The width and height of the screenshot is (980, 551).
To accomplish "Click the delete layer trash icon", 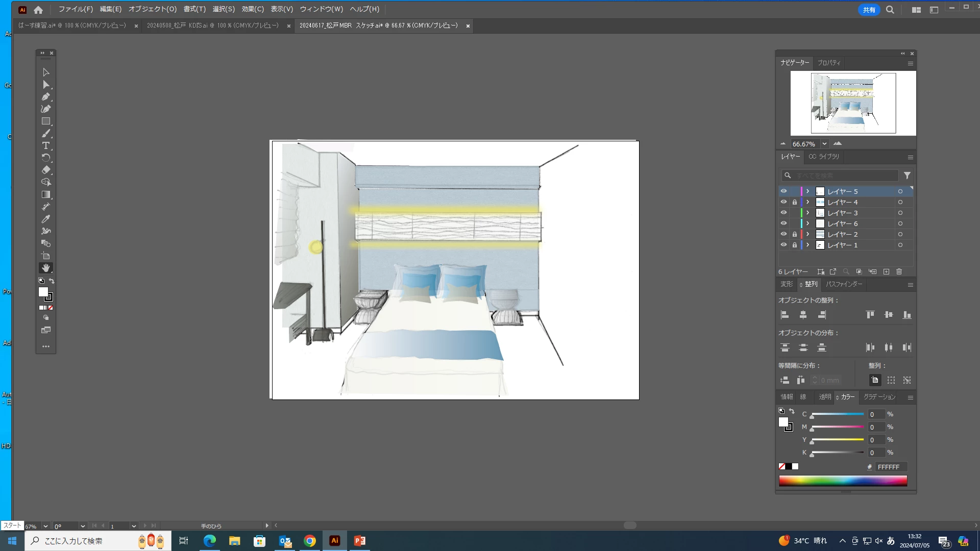I will pyautogui.click(x=899, y=272).
